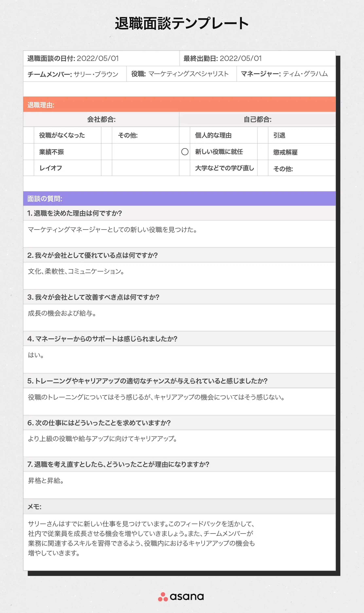
Task: Click question 2. 我々が会社として優れている点
Action: 179,255
